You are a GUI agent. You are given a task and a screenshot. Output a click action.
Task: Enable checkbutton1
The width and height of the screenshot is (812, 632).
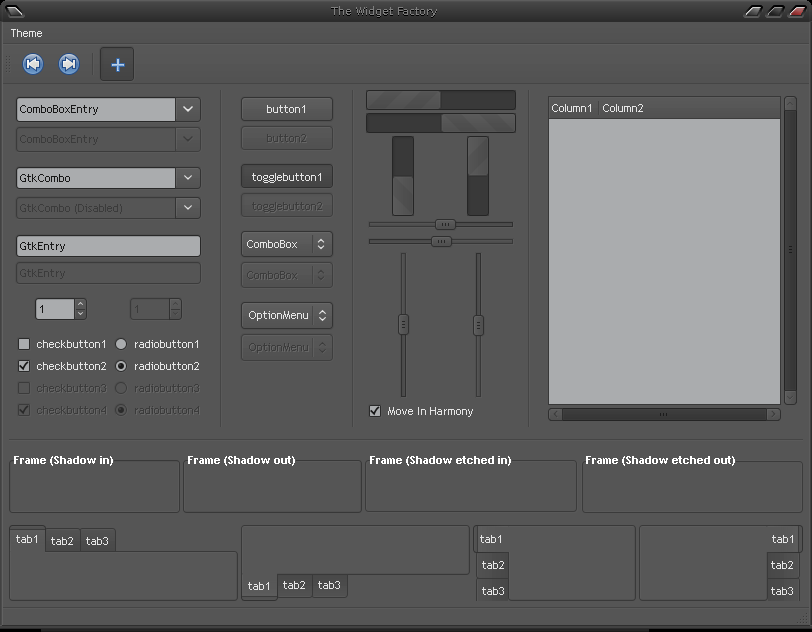[24, 344]
